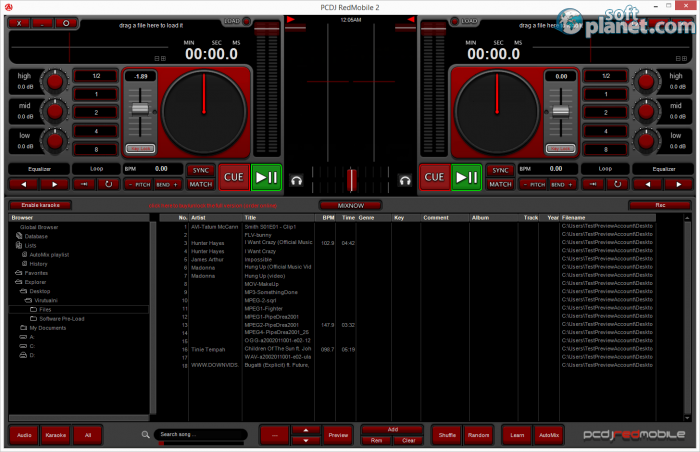Click left deck mid EQ knob
700x452 pixels.
(55, 111)
